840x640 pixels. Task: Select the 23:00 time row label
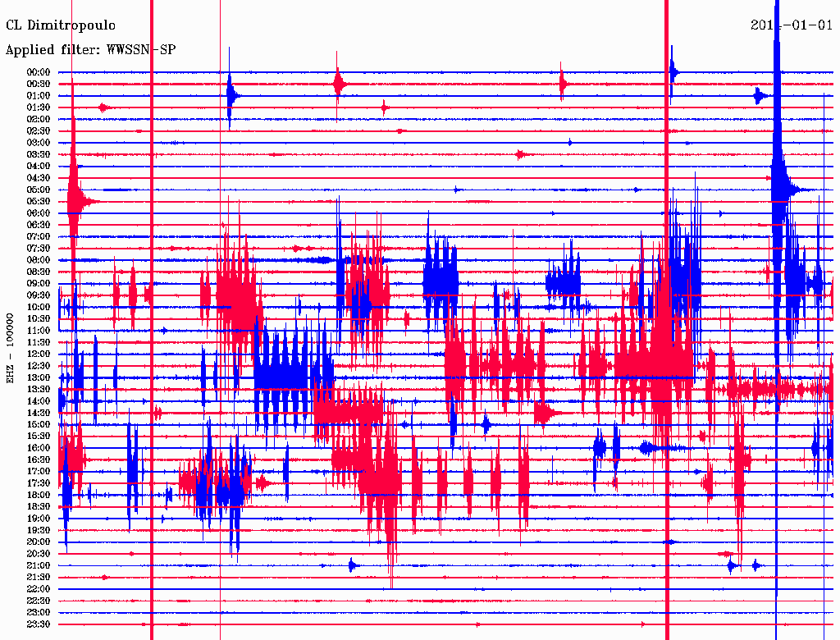point(39,613)
